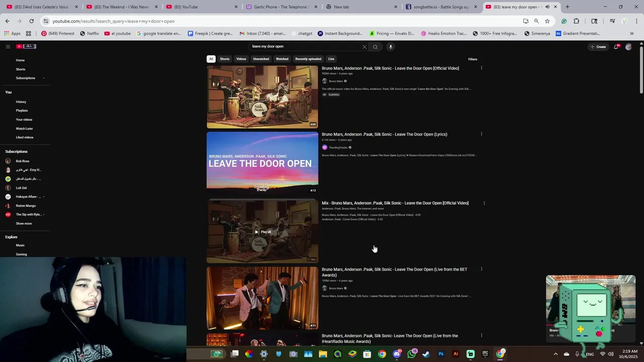Open options menu for the Mix playlist
Screen dimensions: 644x362
tap(484, 203)
